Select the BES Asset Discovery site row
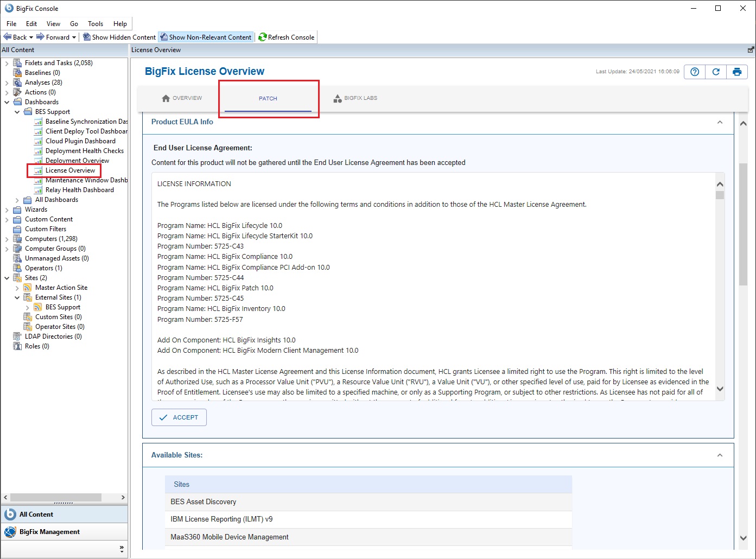 pos(369,502)
